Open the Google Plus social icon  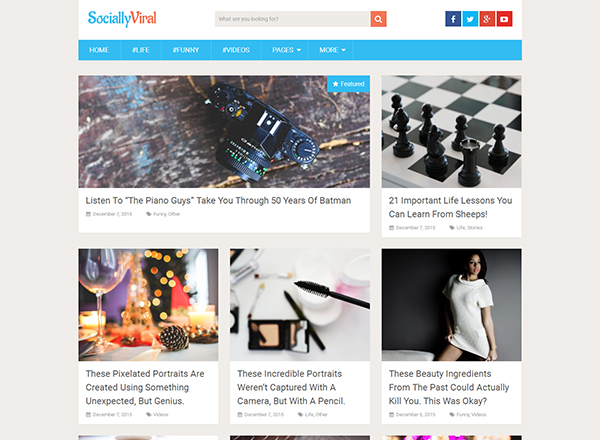(x=487, y=19)
